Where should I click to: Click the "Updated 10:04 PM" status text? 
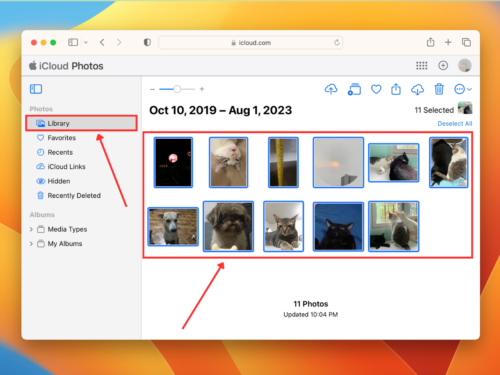311,315
